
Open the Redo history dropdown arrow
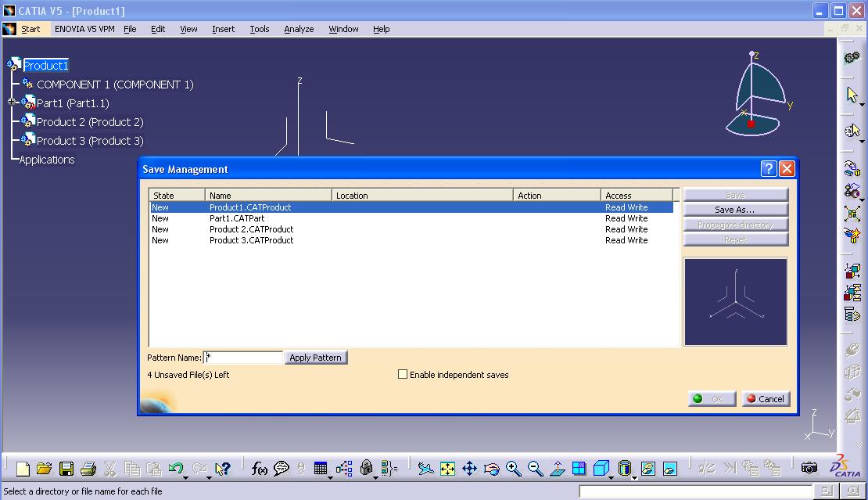[209, 477]
